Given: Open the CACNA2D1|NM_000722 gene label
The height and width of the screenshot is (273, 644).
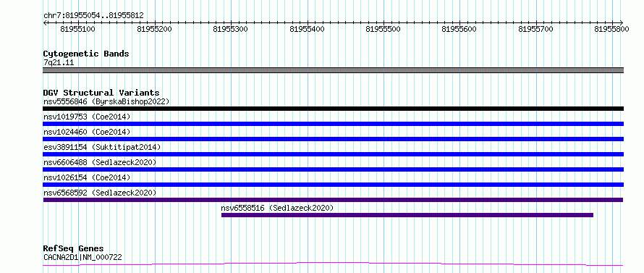Looking at the screenshot, I should click(82, 258).
